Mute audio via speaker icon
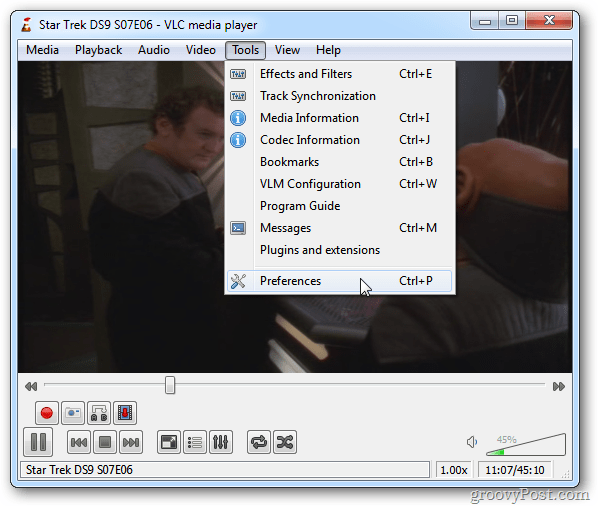Viewport: 598px width, 506px height. pos(472,442)
